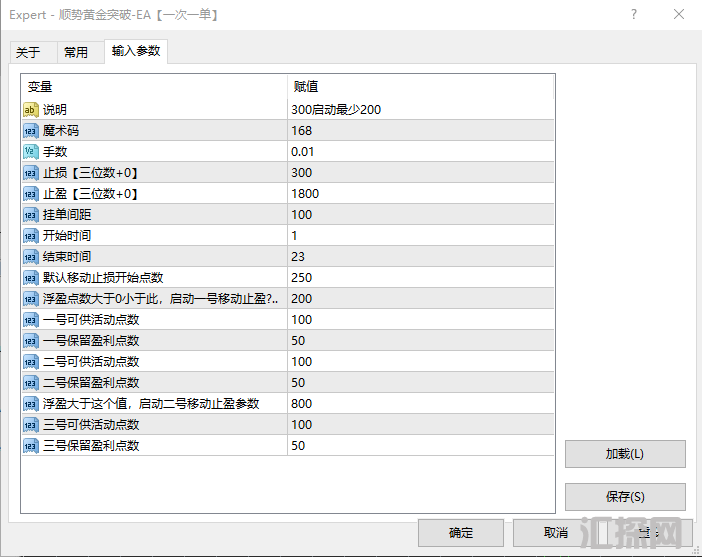Click the 取消 button
The image size is (702, 557).
556,533
